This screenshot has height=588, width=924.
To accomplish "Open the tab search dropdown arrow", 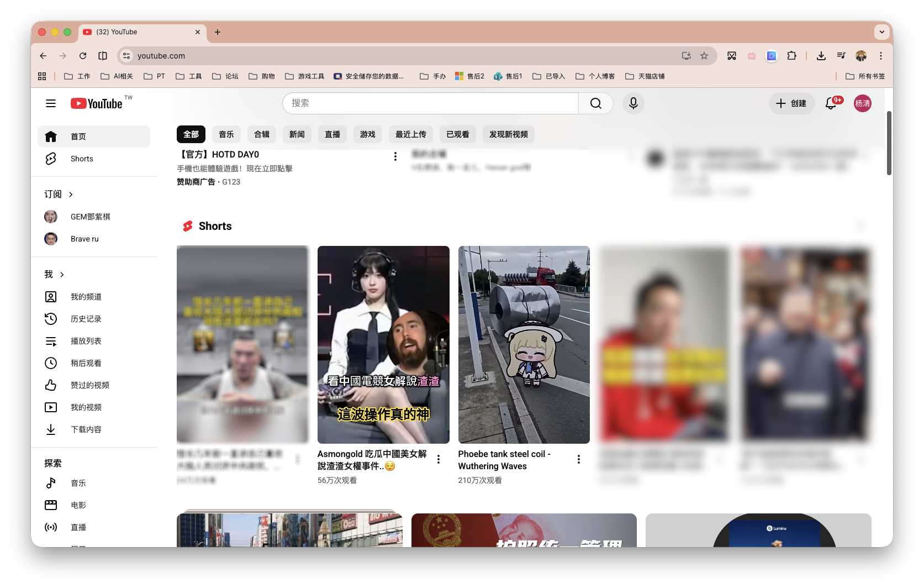I will coord(882,32).
